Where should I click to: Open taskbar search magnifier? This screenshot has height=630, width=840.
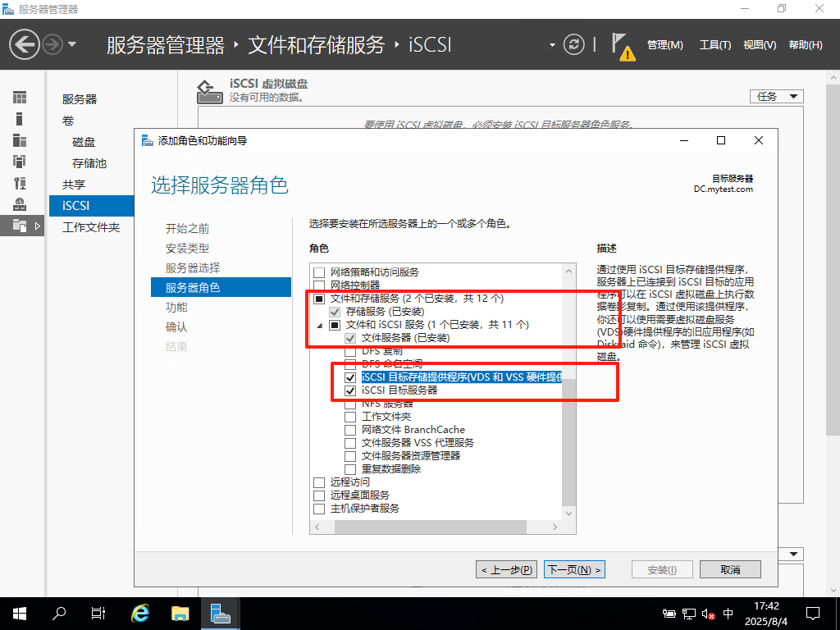tap(59, 614)
